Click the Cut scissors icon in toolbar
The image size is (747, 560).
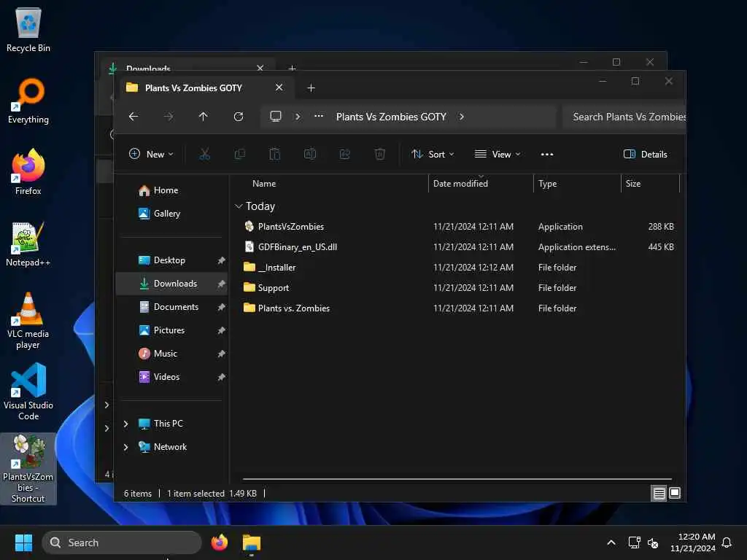coord(204,154)
